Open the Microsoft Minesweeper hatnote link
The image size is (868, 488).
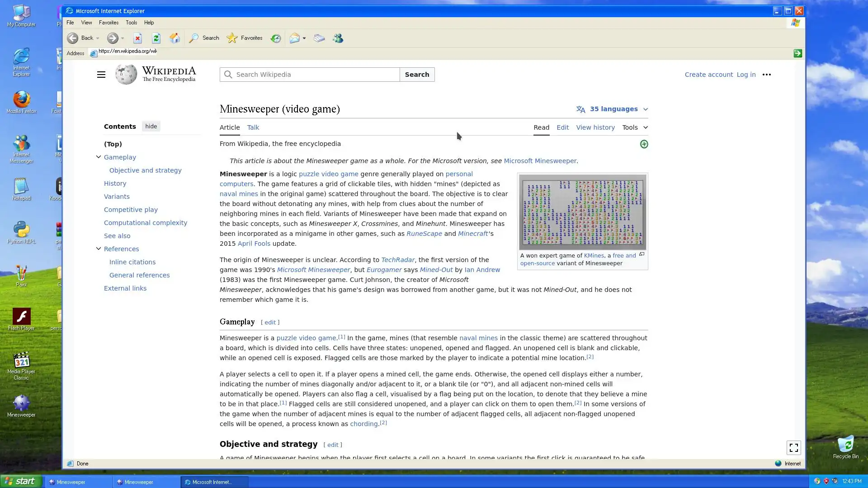tap(540, 161)
